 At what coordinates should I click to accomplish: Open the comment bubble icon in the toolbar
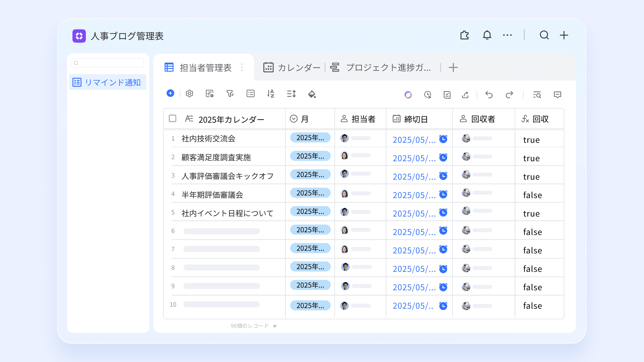pyautogui.click(x=557, y=95)
